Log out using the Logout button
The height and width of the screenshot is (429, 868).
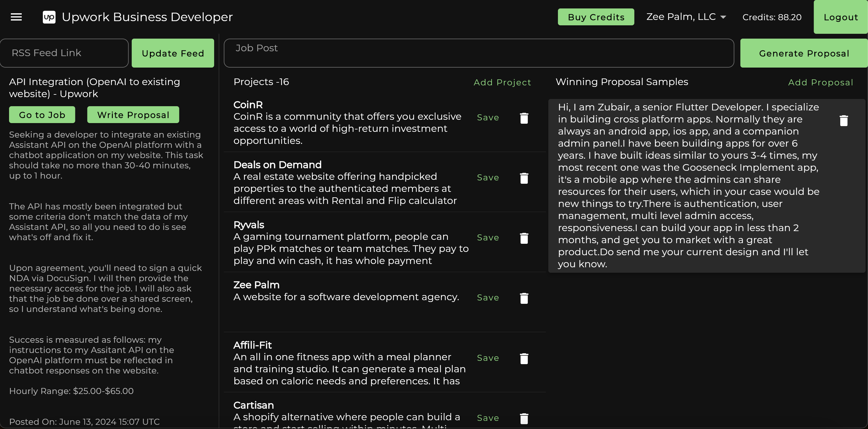pyautogui.click(x=841, y=17)
